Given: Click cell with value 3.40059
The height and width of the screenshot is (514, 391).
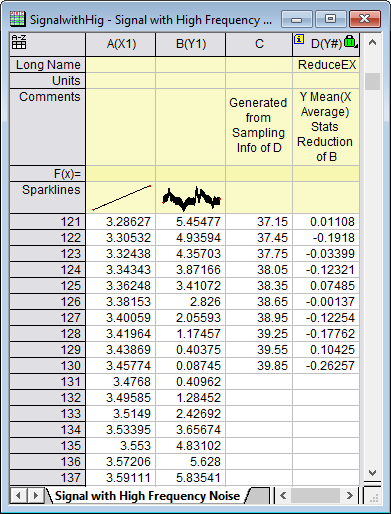Looking at the screenshot, I should tap(121, 318).
